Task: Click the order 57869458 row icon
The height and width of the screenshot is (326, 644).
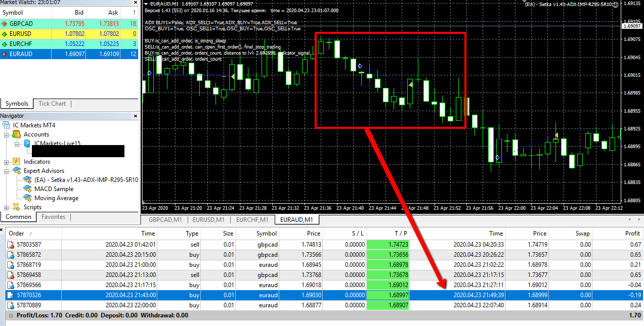Action: pos(11,275)
